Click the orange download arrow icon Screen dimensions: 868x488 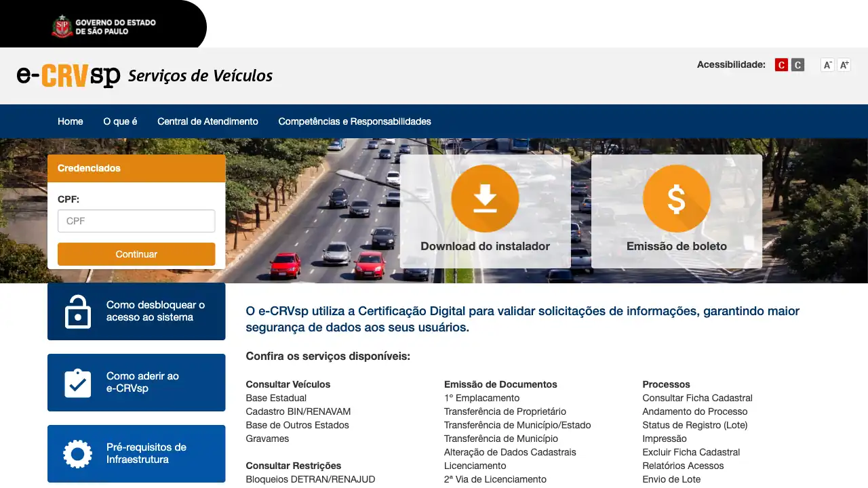point(485,199)
